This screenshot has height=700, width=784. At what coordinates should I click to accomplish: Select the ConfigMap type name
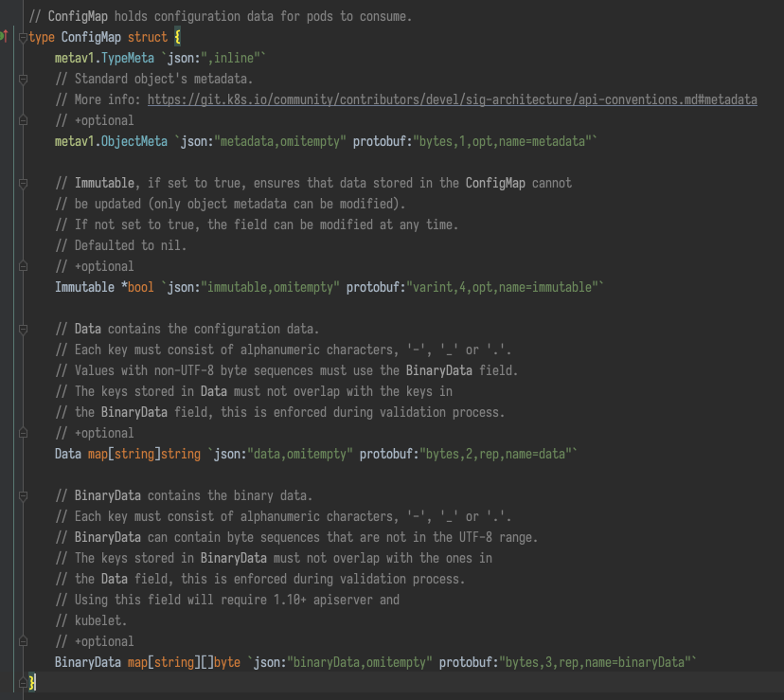pyautogui.click(x=91, y=36)
